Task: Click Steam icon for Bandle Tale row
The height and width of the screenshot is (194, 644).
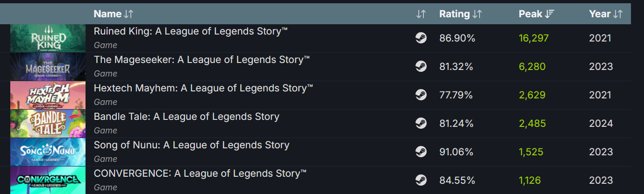Action: tap(421, 124)
